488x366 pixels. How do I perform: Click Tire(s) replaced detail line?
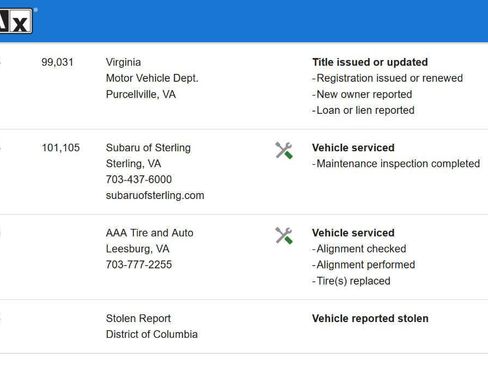pos(351,281)
